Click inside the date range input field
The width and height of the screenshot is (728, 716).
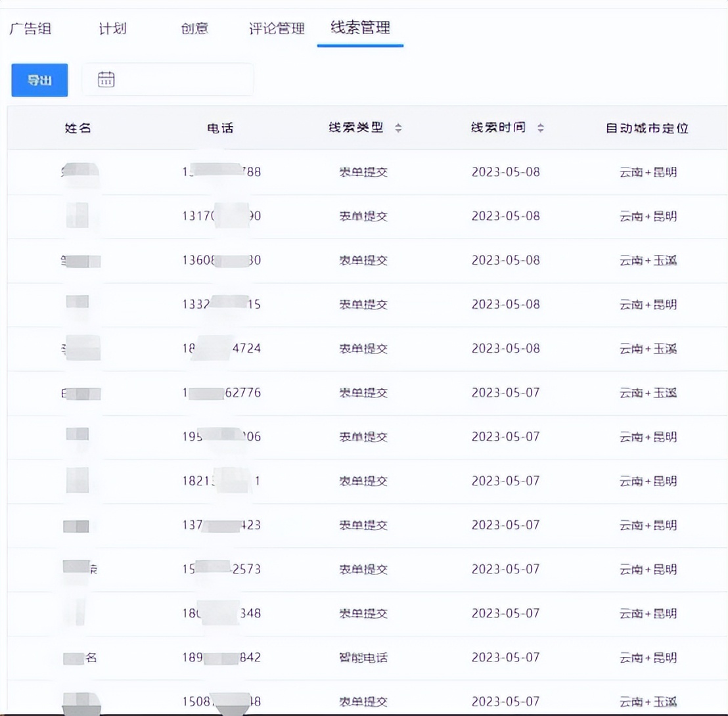(177, 79)
